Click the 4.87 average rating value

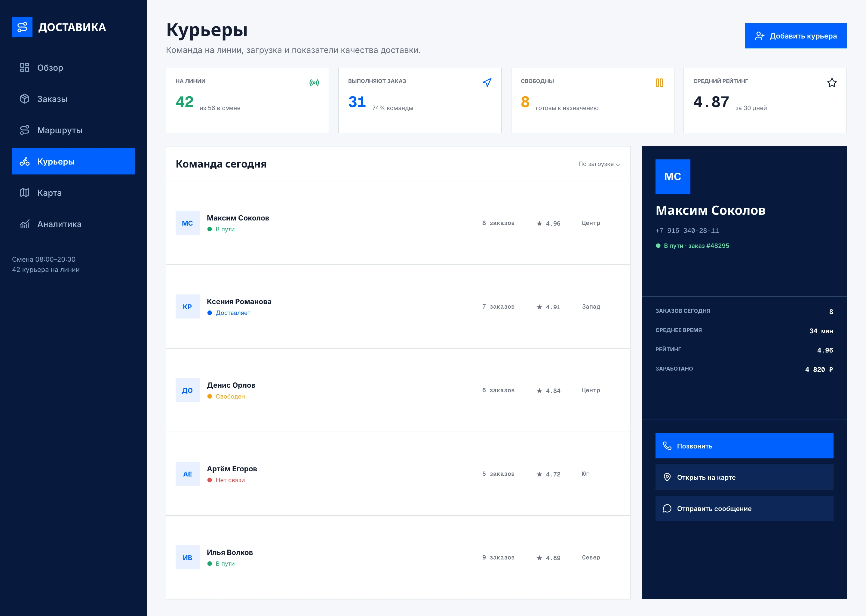(x=711, y=102)
